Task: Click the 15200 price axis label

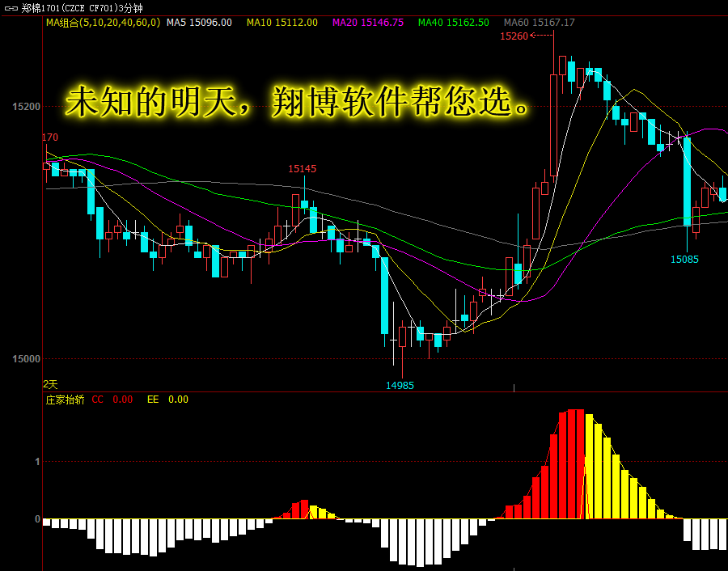Action: point(27,107)
